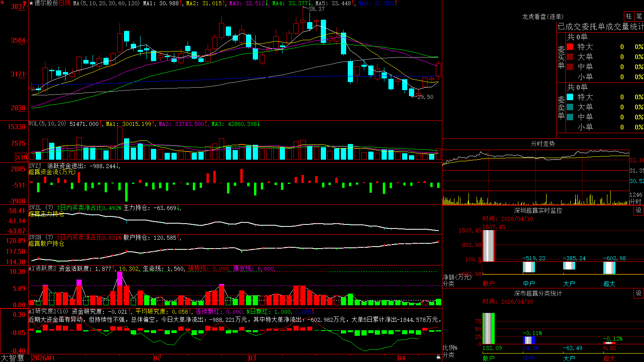Click the 02 month marker on timeline
The width and height of the screenshot is (644, 362).
tap(157, 358)
